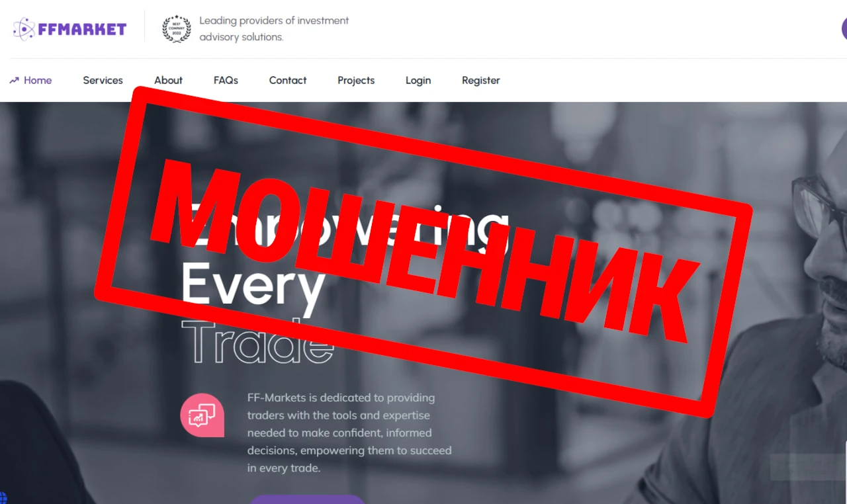This screenshot has width=847, height=504.
Task: Select Contact in the navigation bar
Action: click(288, 80)
